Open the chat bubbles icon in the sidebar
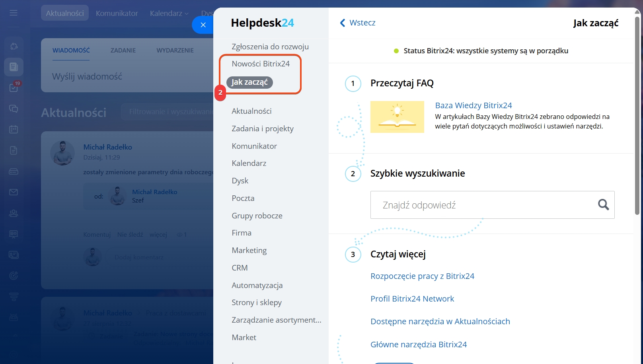 pos(14,109)
